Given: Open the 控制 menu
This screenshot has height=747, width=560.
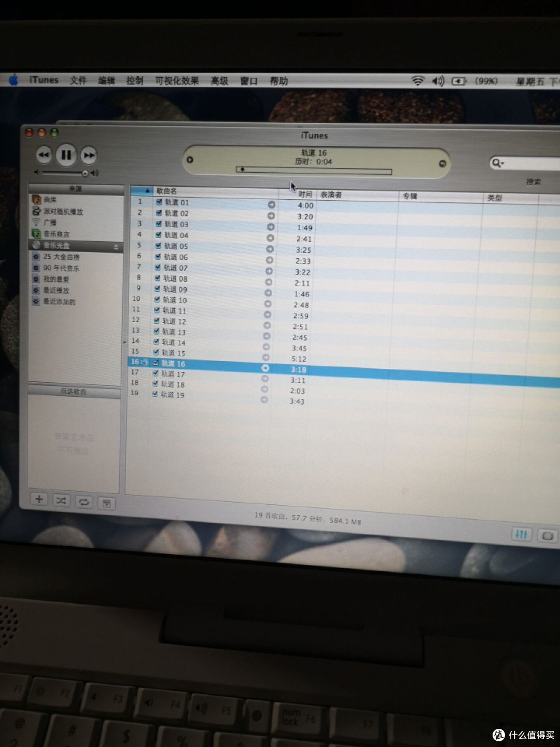Looking at the screenshot, I should click(x=134, y=80).
